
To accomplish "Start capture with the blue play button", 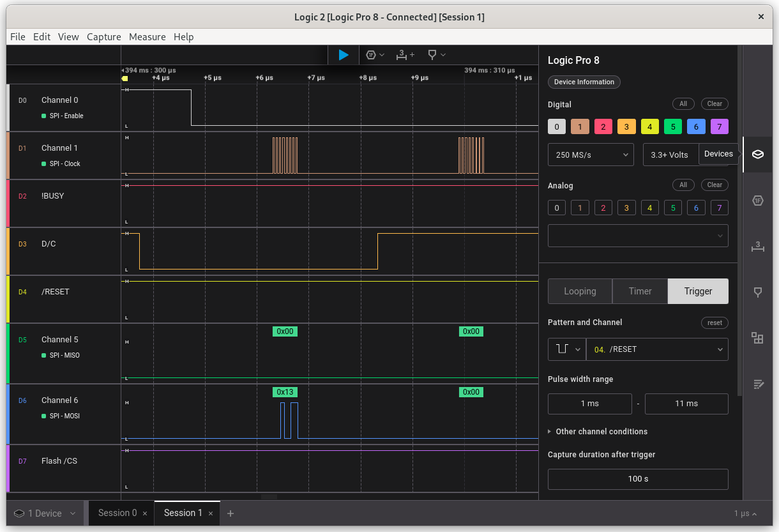I will coord(344,55).
